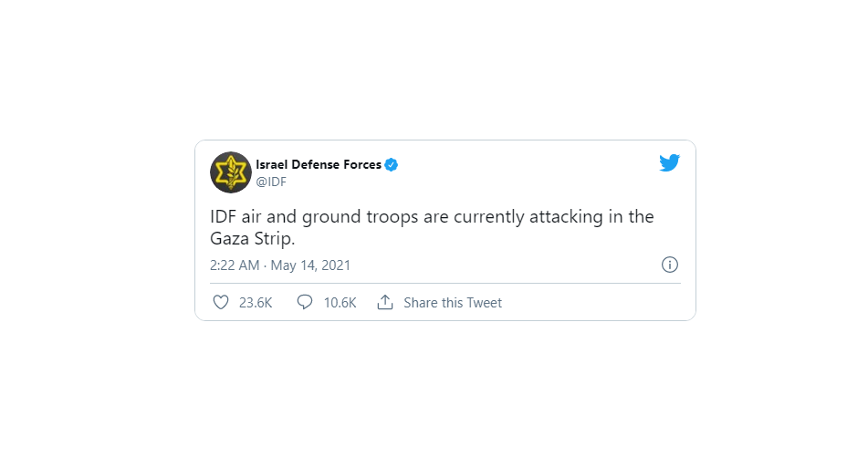Screen dimensions: 868x468
Task: Open likes count 23.6K
Action: 256,303
